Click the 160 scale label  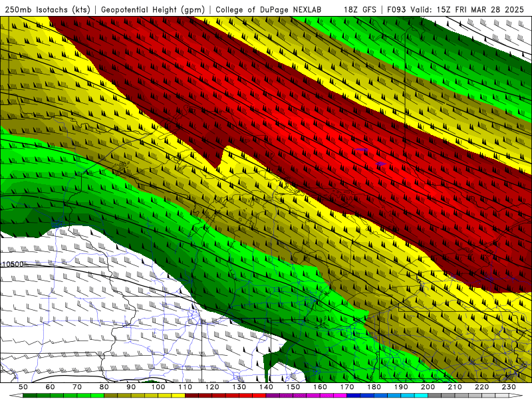click(320, 387)
